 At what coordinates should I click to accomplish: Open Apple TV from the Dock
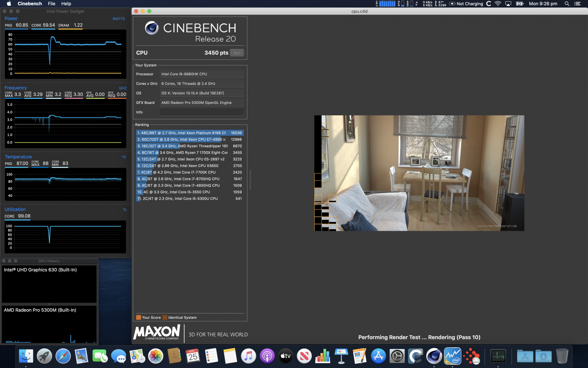pyautogui.click(x=285, y=356)
